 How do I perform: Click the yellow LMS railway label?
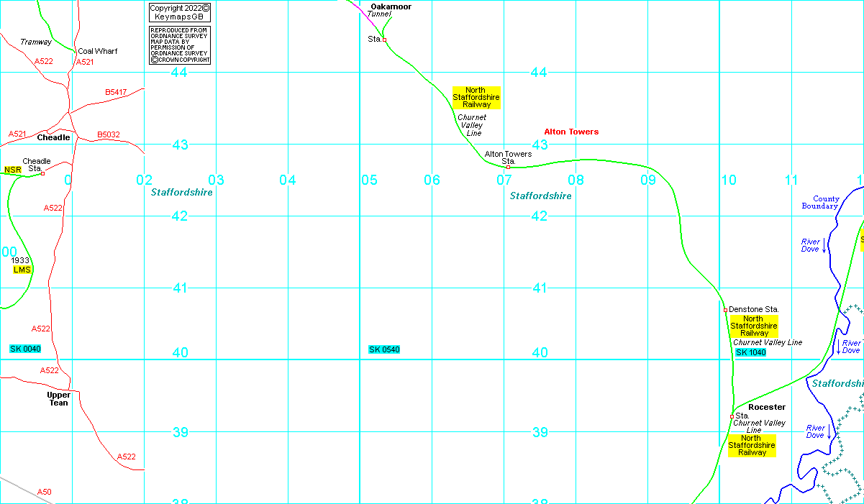click(x=22, y=270)
